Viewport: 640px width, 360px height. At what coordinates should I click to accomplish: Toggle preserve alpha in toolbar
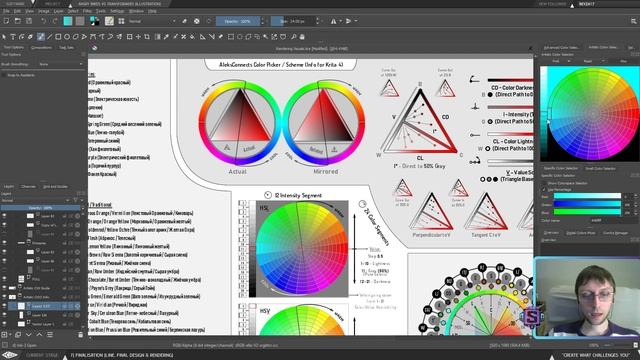click(x=197, y=21)
